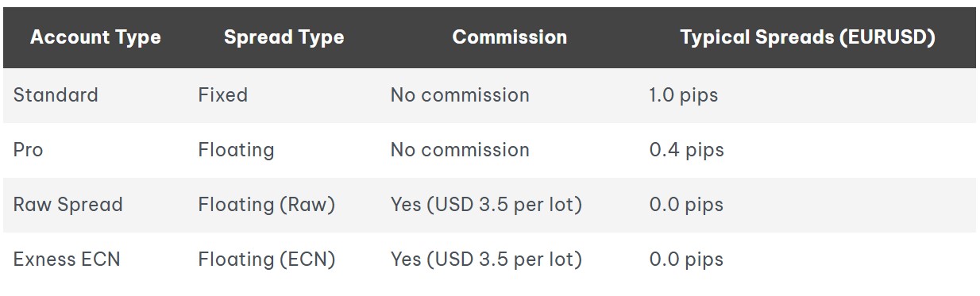The width and height of the screenshot is (980, 296).
Task: Click the Commission column header
Action: pyautogui.click(x=510, y=37)
